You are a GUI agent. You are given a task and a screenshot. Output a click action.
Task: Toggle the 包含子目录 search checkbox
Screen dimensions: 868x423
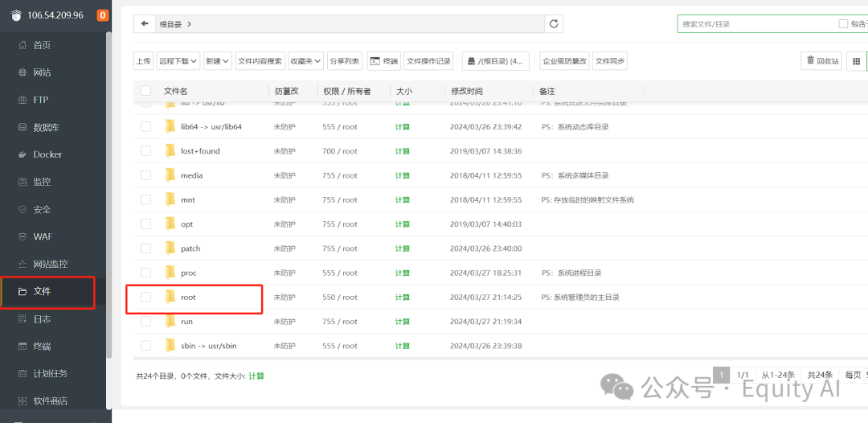(x=843, y=24)
